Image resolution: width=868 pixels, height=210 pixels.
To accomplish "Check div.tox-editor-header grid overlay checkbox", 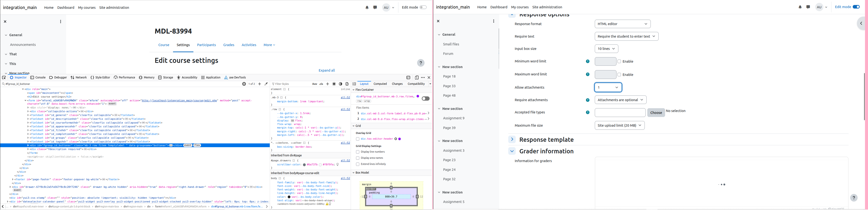I will (x=357, y=139).
